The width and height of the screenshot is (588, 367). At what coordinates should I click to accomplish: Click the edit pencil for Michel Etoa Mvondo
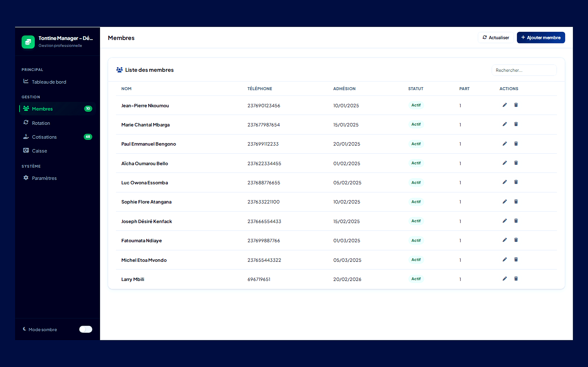[504, 260]
